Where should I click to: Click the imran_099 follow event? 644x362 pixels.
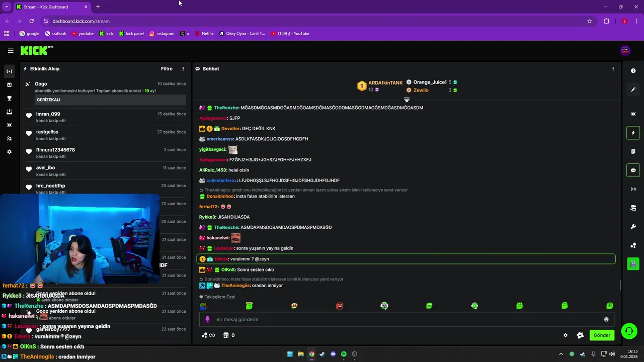point(105,117)
